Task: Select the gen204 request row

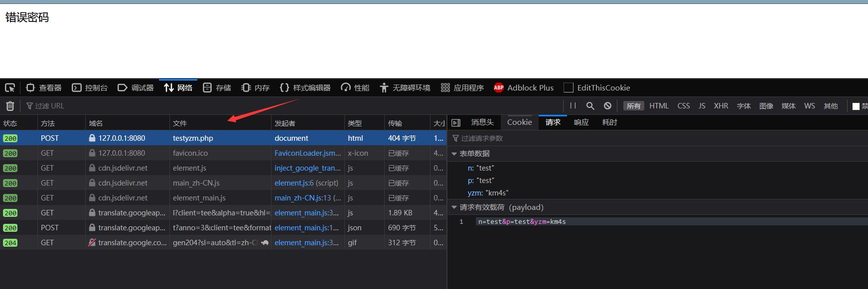Action: (223, 243)
